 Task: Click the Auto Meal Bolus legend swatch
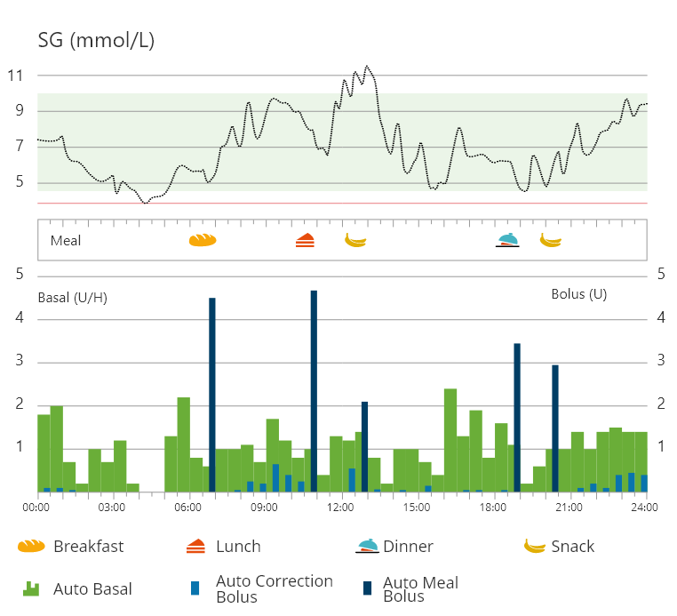pos(366,588)
